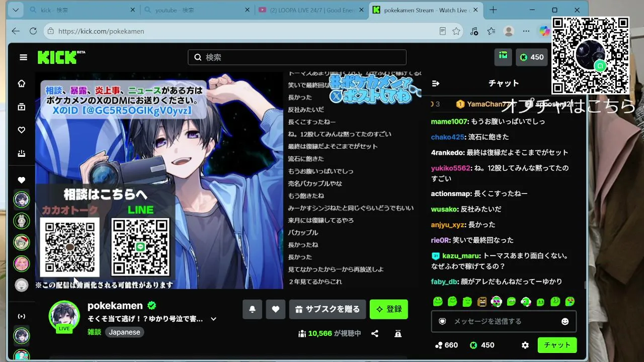Gift a sub with サブスクを贈る button
The width and height of the screenshot is (644, 362).
click(x=328, y=309)
